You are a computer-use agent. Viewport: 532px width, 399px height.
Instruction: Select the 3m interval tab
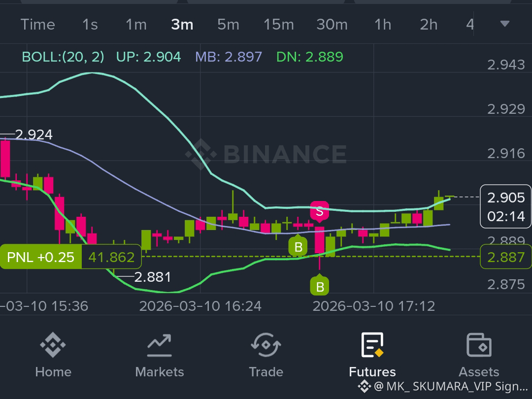[x=182, y=25]
